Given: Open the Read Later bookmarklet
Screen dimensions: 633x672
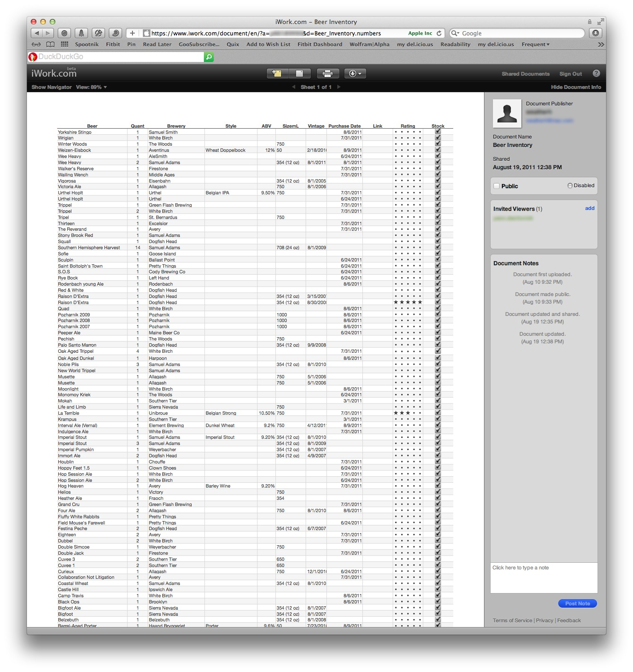Looking at the screenshot, I should point(157,44).
